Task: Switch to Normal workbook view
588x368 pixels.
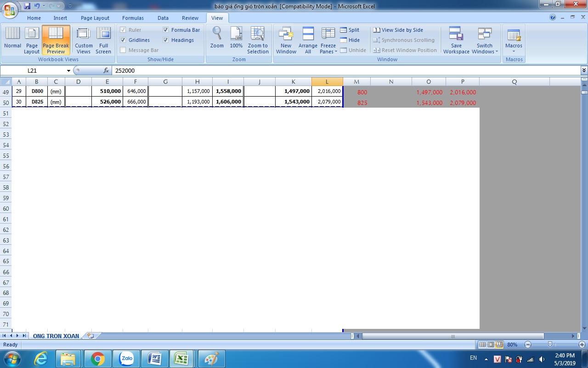Action: pyautogui.click(x=12, y=40)
